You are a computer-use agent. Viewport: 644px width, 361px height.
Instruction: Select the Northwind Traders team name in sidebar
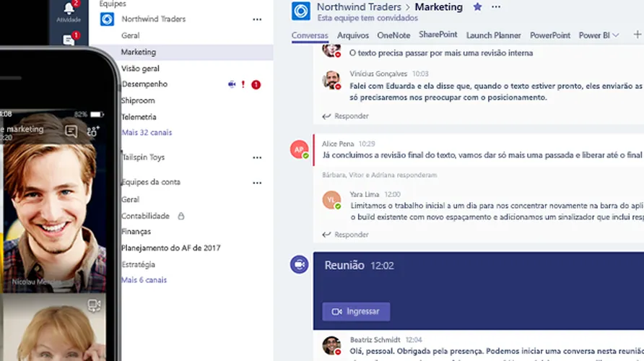(154, 19)
